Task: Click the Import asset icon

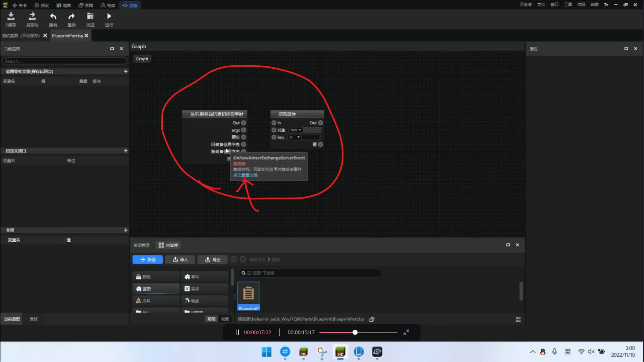Action: [x=180, y=259]
